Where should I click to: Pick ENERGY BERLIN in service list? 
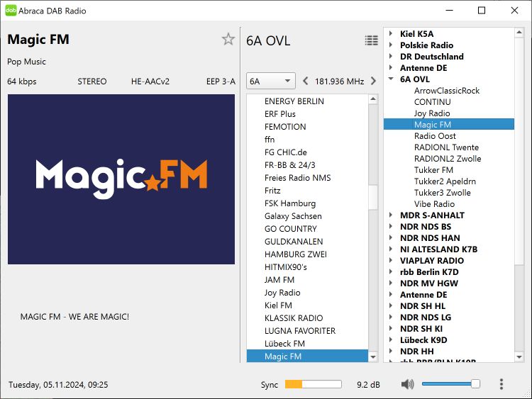[294, 101]
